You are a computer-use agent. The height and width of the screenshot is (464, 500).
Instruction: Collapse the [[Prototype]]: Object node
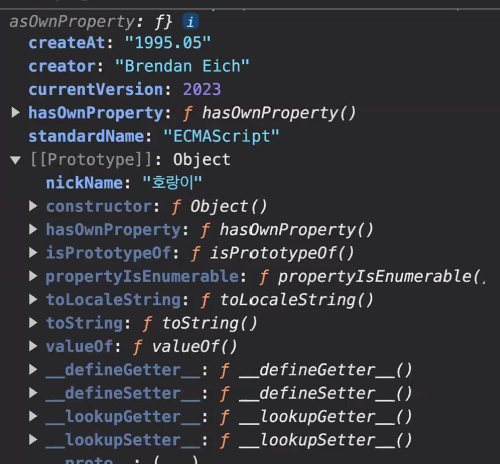[15, 160]
